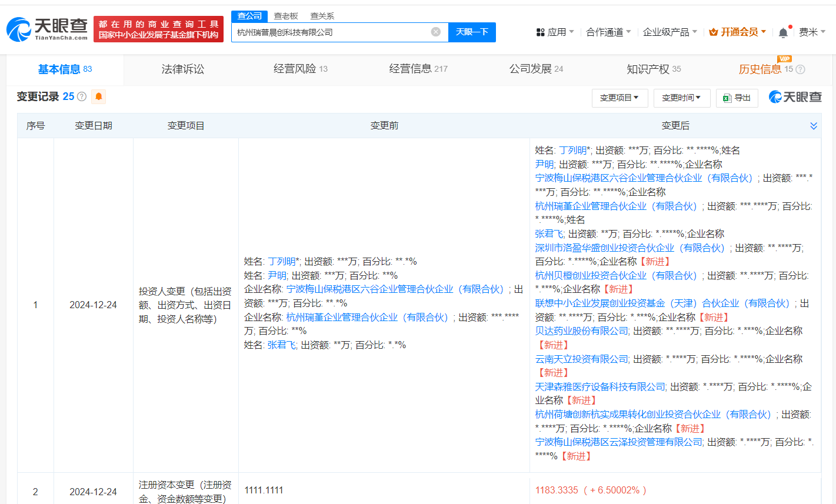Viewport: 836px width, 504px height.
Task: Expand the 企业级产品 dropdown
Action: (670, 32)
